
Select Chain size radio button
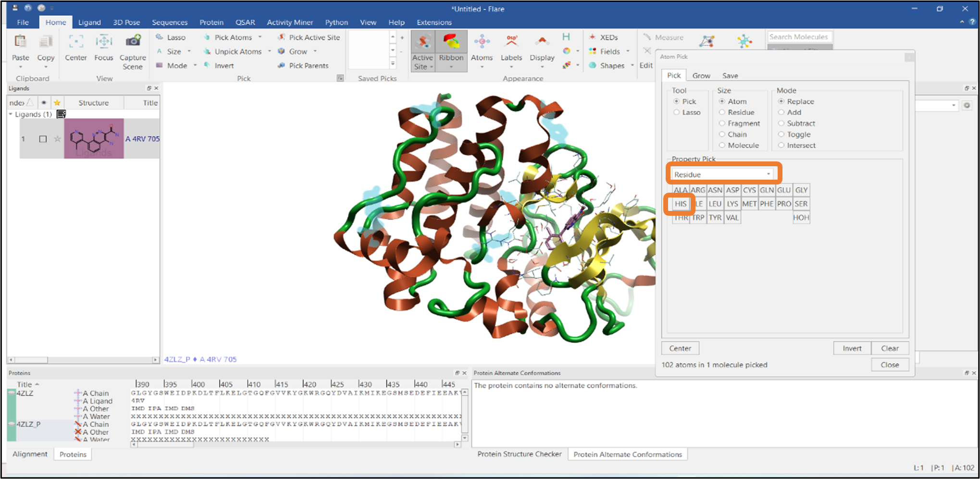[722, 135]
